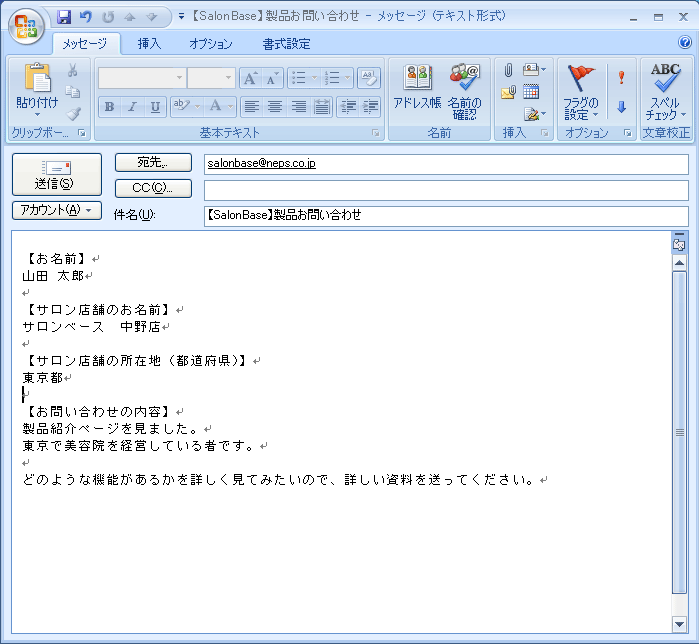Screen dimensions: 699x644
Task: Grow the font size
Action: point(250,78)
